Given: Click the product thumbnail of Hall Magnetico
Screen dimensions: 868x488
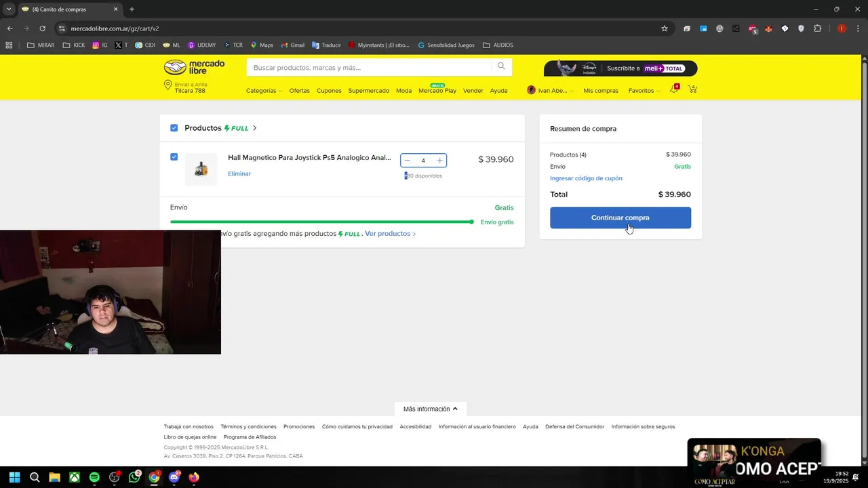Looking at the screenshot, I should 201,169.
